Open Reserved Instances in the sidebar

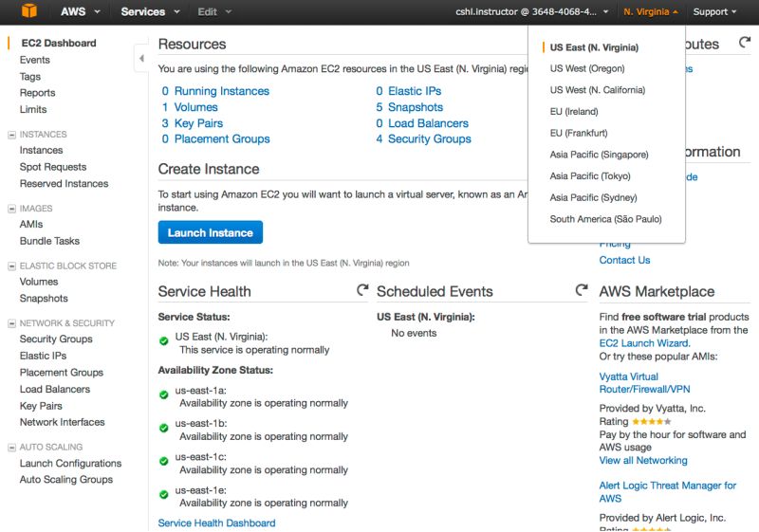point(64,184)
